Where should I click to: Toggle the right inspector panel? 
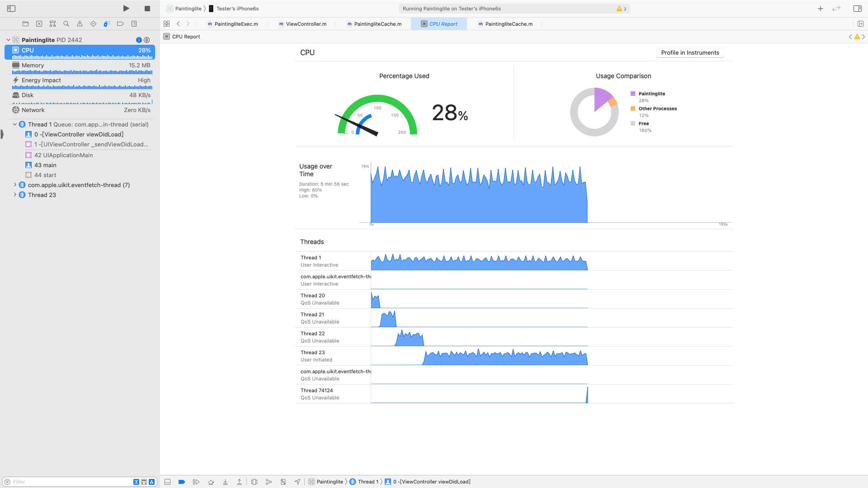click(857, 9)
